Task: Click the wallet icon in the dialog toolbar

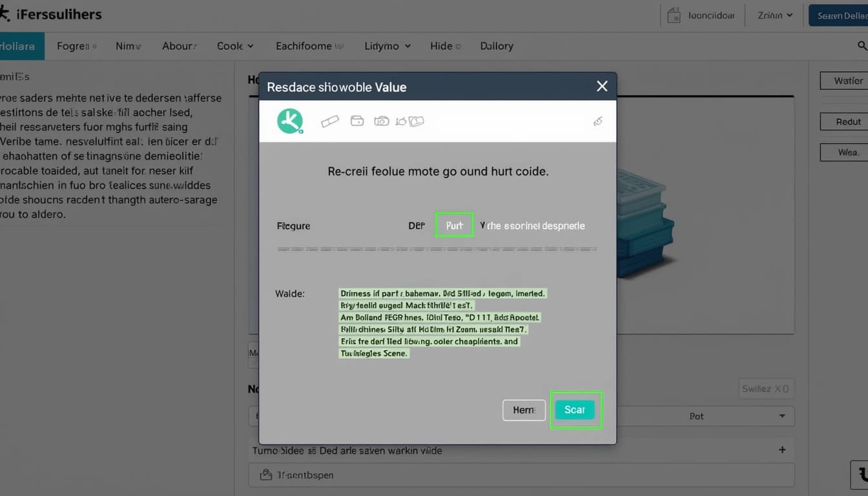Action: [357, 121]
